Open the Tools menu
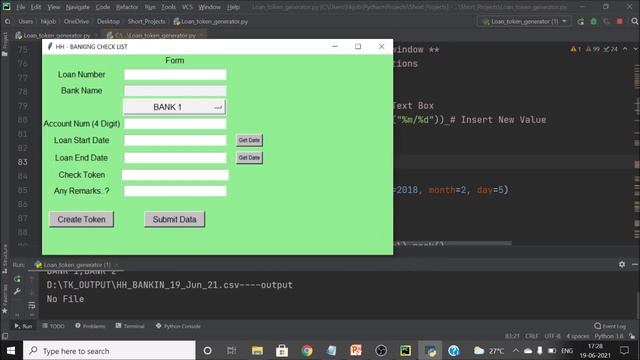 [x=168, y=7]
